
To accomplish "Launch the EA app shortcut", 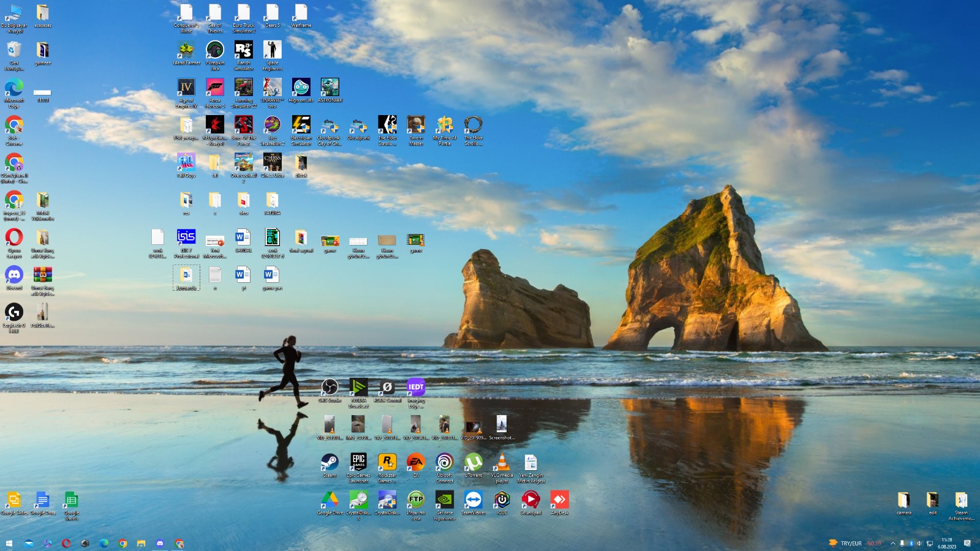I will 416,465.
